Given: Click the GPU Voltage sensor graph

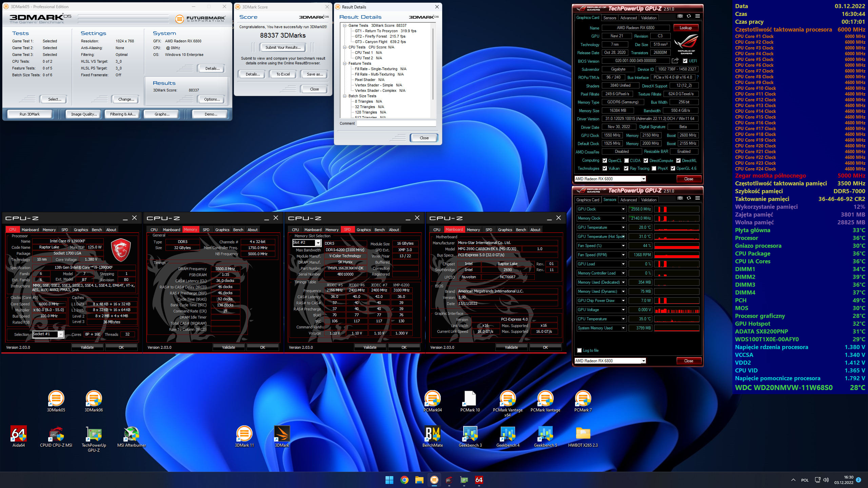Looking at the screenshot, I should [676, 310].
